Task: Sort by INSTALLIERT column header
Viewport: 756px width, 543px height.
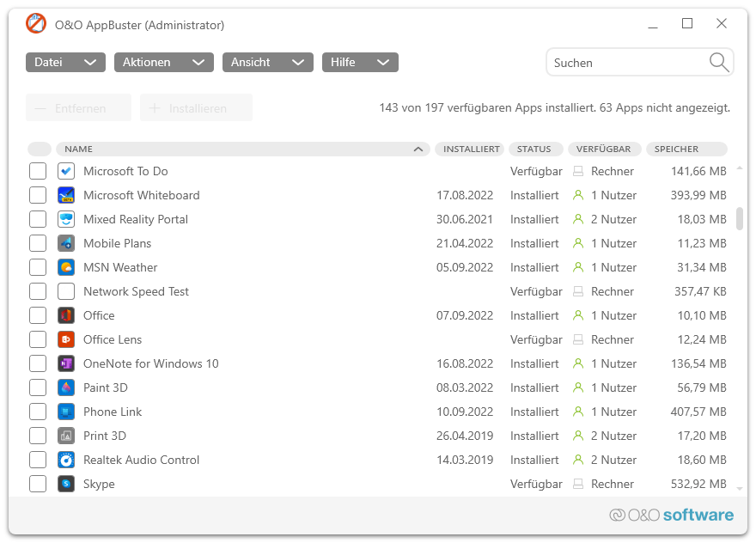Action: (470, 149)
